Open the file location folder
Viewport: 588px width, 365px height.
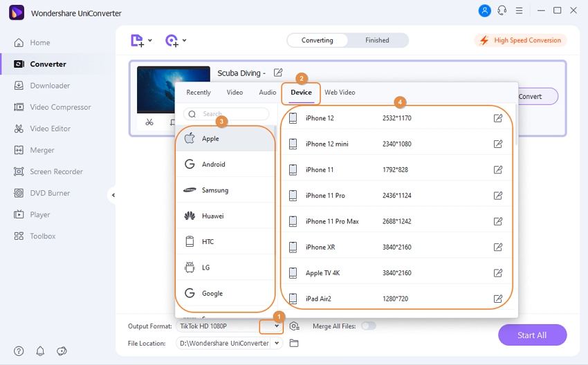click(x=294, y=344)
